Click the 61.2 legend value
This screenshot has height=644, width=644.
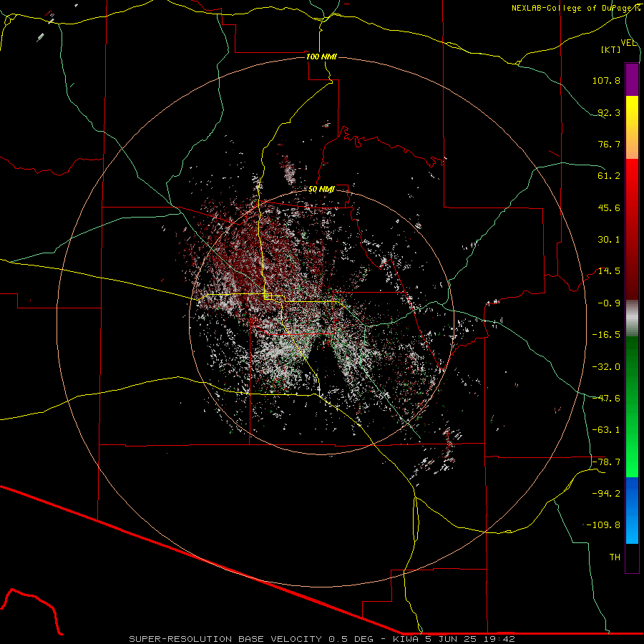[609, 176]
